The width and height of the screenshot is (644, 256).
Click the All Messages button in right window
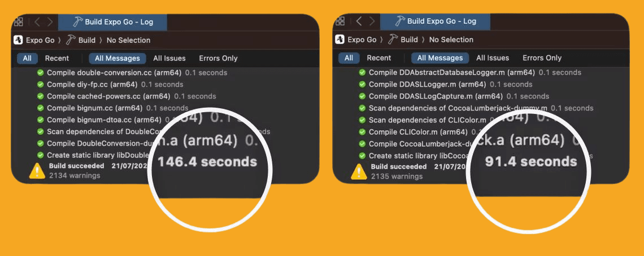pyautogui.click(x=440, y=58)
